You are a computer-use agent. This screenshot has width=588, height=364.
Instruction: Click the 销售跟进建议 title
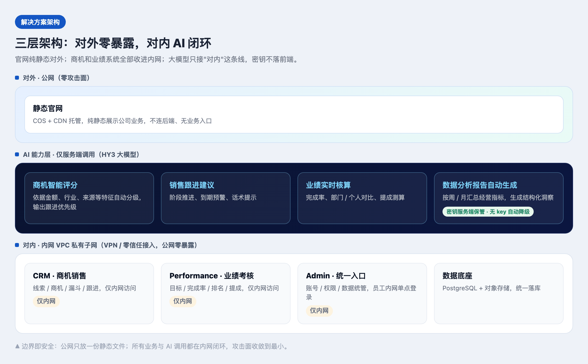pyautogui.click(x=192, y=185)
